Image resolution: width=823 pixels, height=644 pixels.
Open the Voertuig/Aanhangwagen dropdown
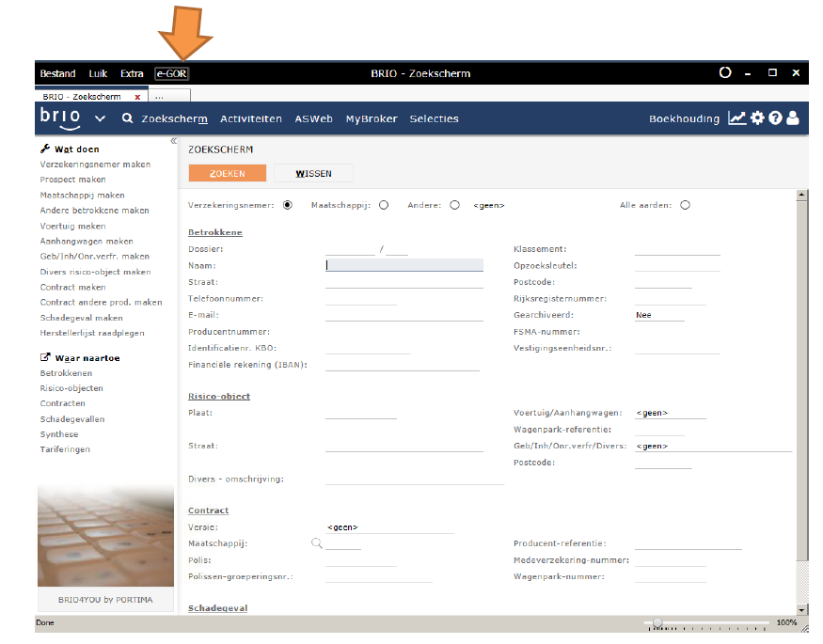[670, 413]
